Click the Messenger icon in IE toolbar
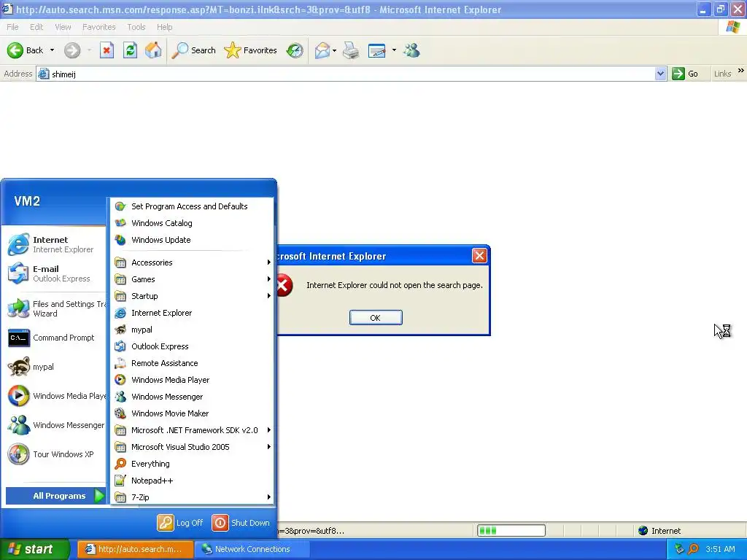747x560 pixels. pyautogui.click(x=411, y=50)
